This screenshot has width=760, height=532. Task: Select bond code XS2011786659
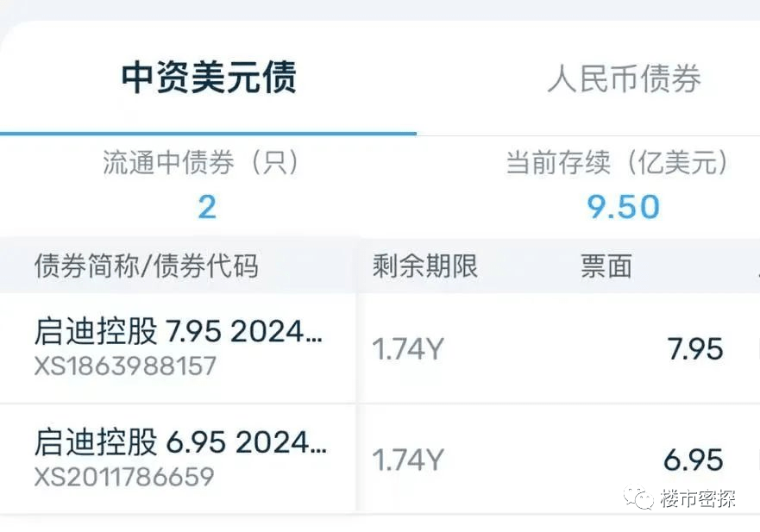pyautogui.click(x=124, y=477)
